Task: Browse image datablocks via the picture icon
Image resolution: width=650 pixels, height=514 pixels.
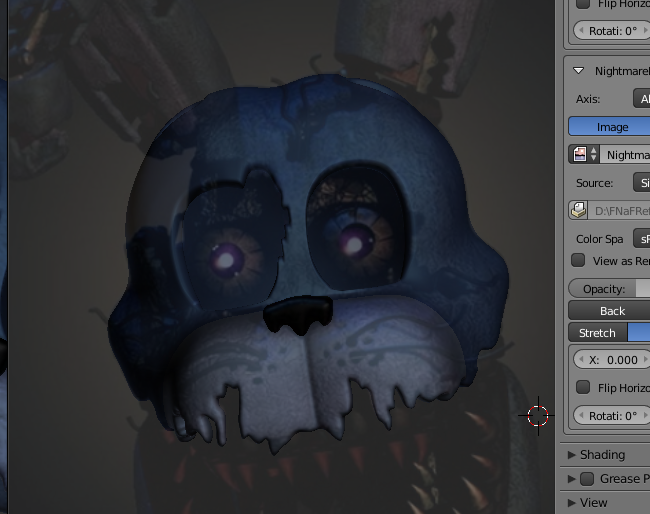Action: (x=584, y=155)
